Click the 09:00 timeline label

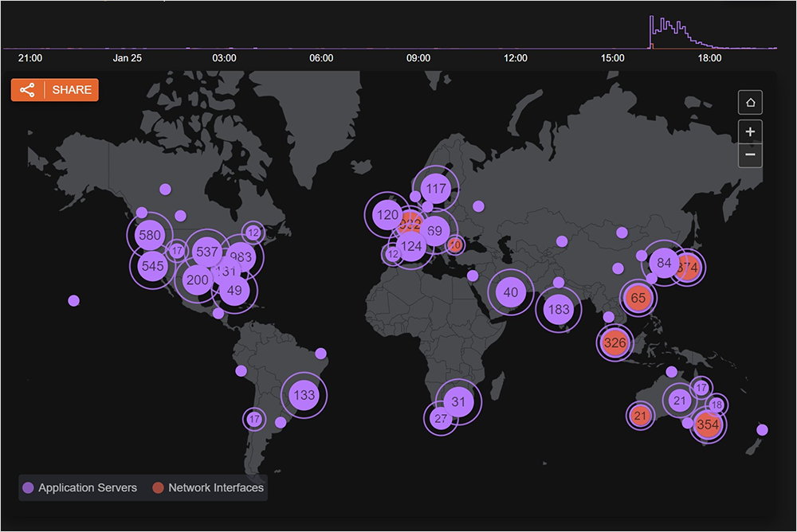418,58
